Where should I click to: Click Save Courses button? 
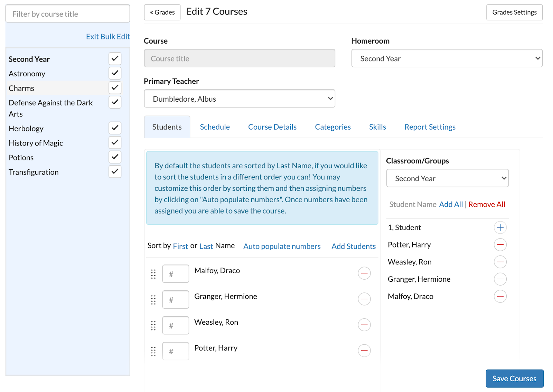click(515, 379)
